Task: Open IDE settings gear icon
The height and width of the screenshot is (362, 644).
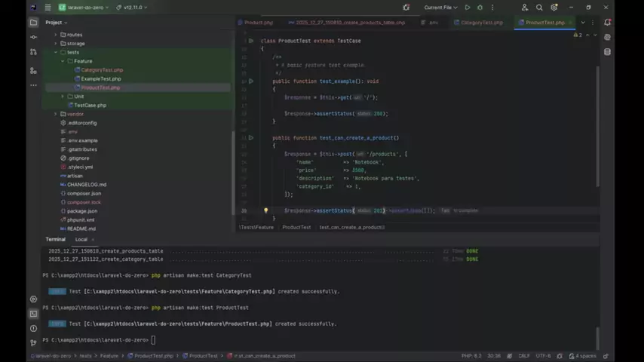Action: (x=556, y=8)
